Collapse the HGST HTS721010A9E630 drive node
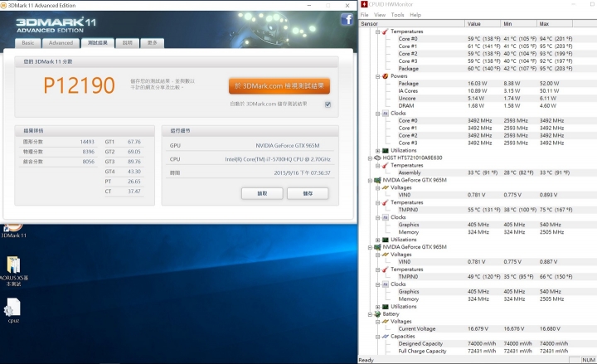The width and height of the screenshot is (597, 364). [x=370, y=158]
